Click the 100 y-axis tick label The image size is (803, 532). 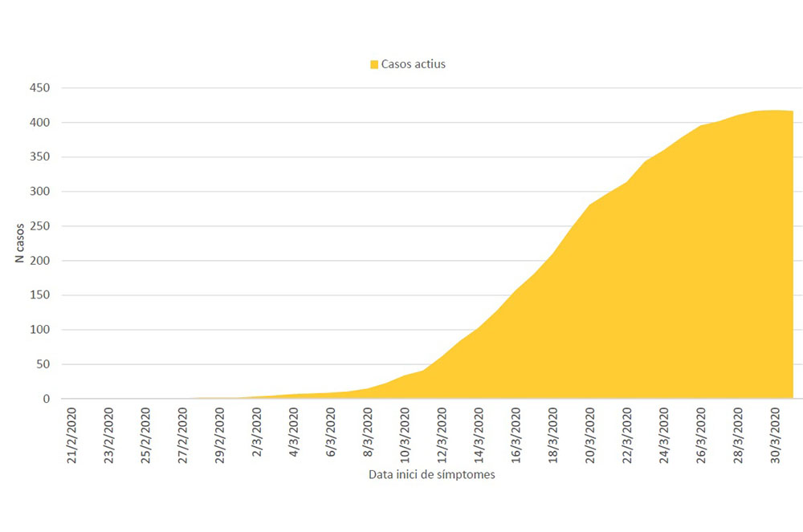coord(40,330)
